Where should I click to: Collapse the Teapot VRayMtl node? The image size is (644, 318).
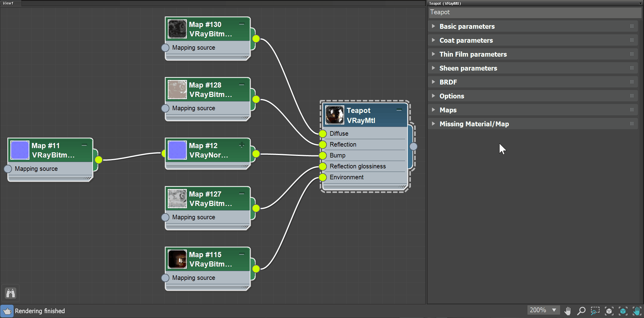[399, 110]
